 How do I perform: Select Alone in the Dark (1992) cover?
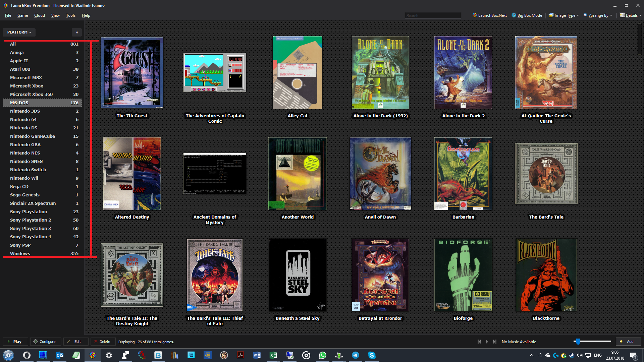[380, 72]
